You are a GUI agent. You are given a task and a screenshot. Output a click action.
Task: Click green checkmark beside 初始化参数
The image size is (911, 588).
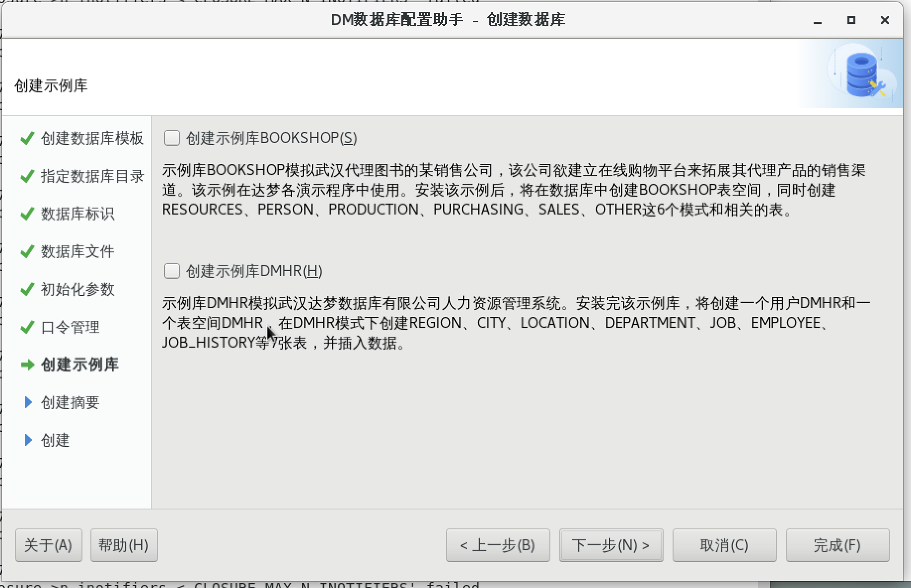[27, 289]
